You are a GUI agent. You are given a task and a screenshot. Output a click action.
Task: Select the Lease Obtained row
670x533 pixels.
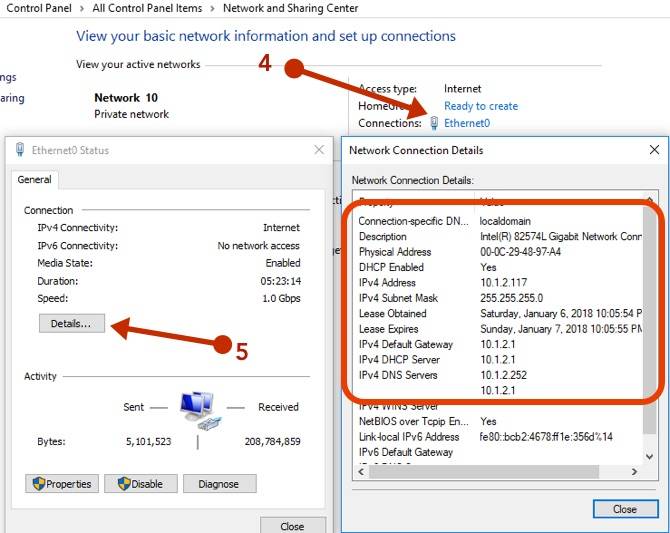(499, 313)
